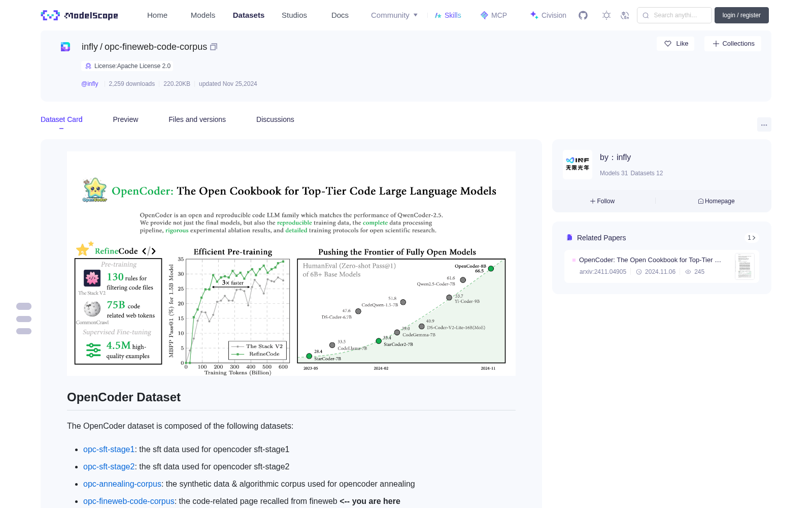The width and height of the screenshot is (812, 508).
Task: Open the ModelScope logo home link
Action: click(79, 15)
